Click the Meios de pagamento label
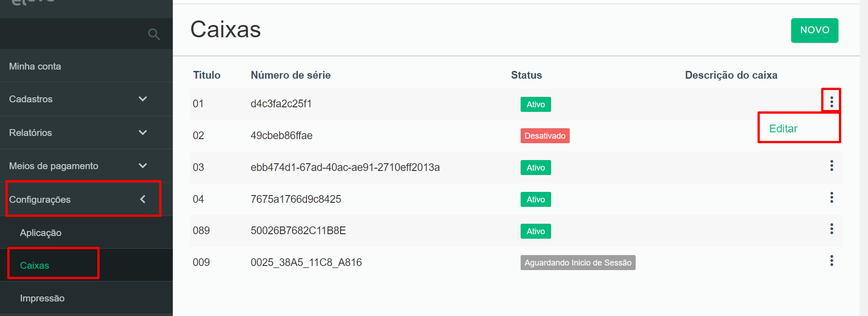Image resolution: width=868 pixels, height=316 pixels. coord(54,166)
